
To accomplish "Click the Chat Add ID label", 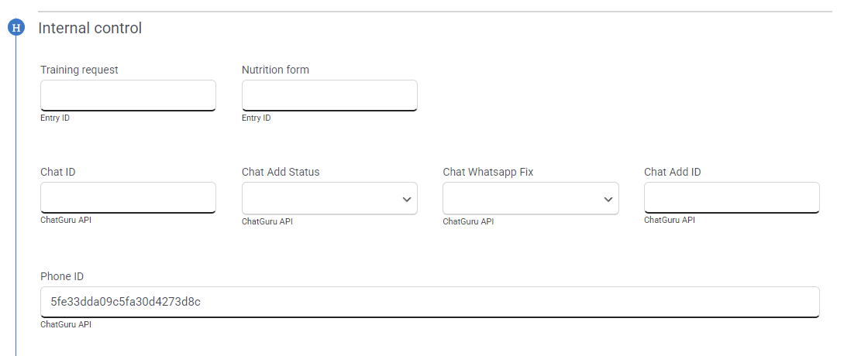I will (672, 172).
